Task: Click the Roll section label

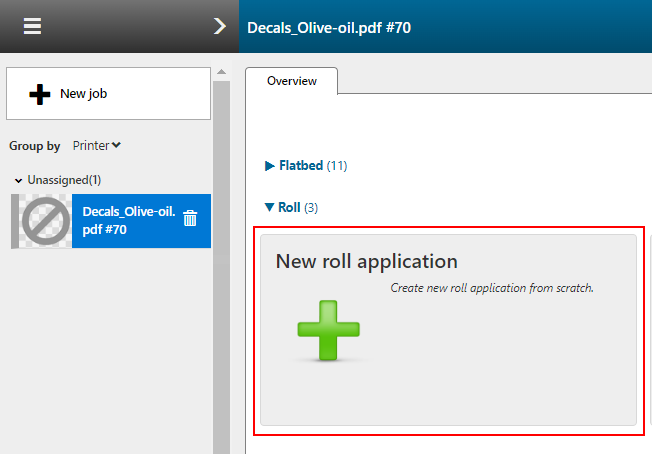Action: tap(289, 208)
